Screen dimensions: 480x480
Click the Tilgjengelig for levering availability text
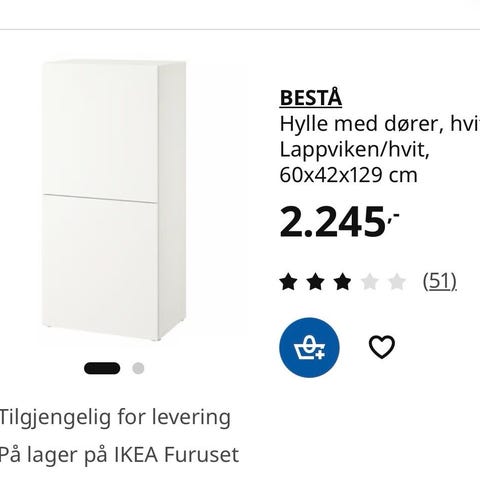(x=115, y=417)
